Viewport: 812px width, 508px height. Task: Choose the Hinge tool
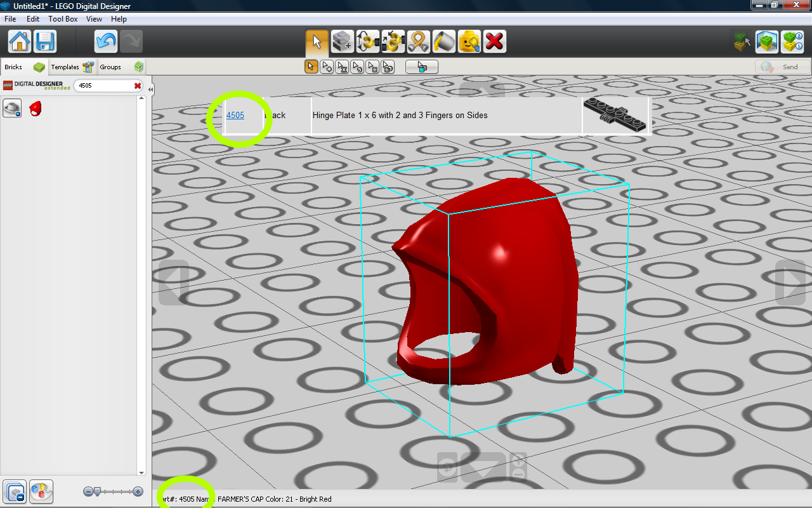pos(368,42)
